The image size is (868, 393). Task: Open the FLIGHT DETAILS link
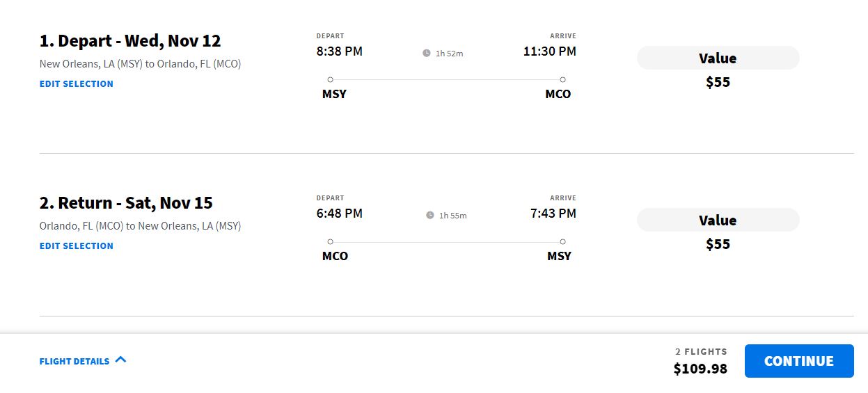pyautogui.click(x=74, y=361)
